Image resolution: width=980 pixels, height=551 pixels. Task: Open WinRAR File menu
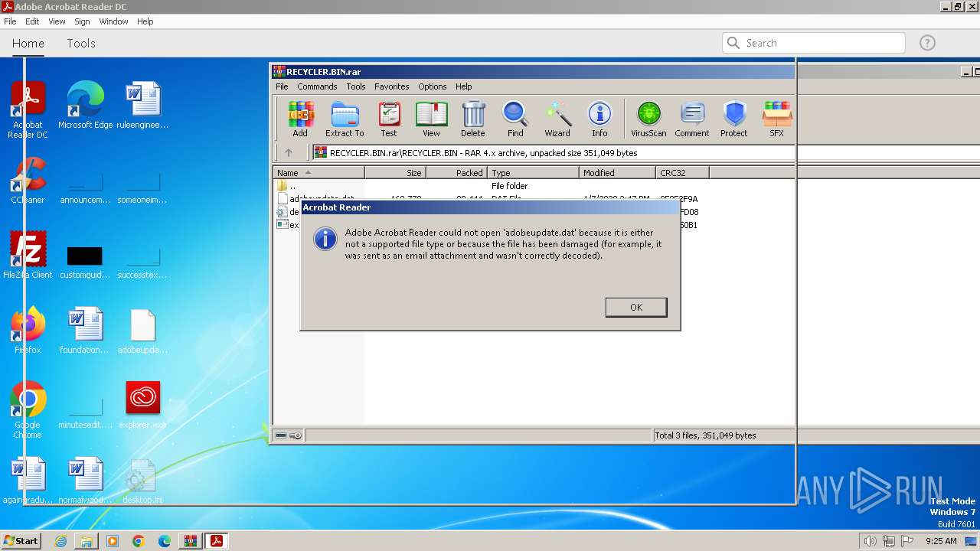[x=282, y=86]
